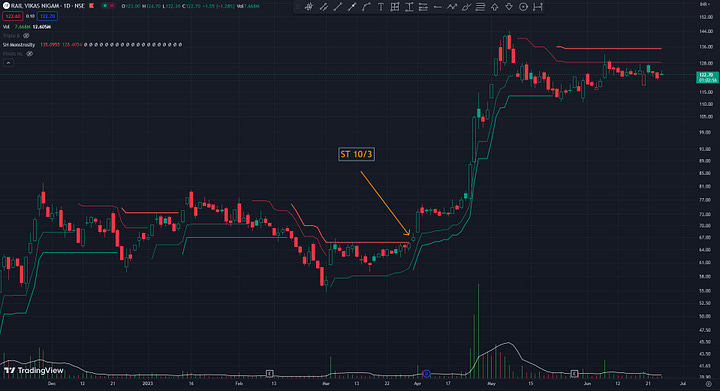The height and width of the screenshot is (391, 720).
Task: Select the parallel channel drawing tool
Action: point(323,7)
